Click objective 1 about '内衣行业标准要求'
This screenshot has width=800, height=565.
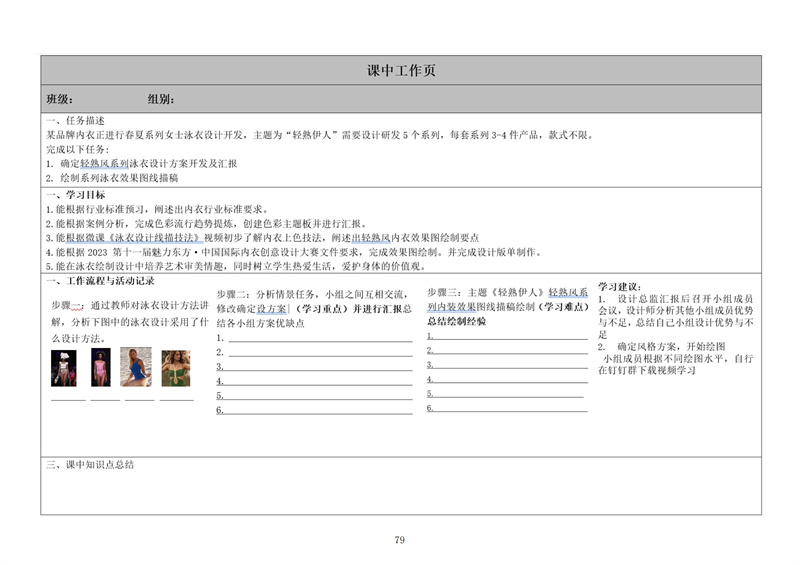click(157, 209)
